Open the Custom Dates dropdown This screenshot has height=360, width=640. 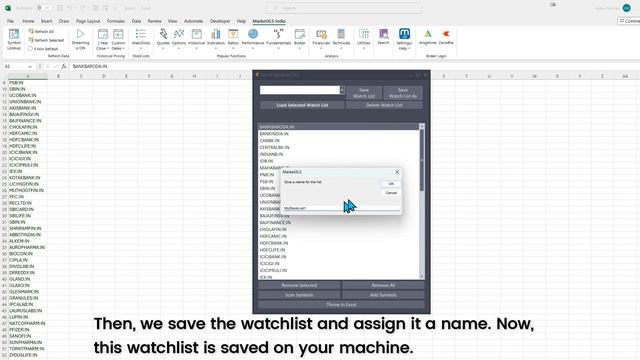[118, 40]
